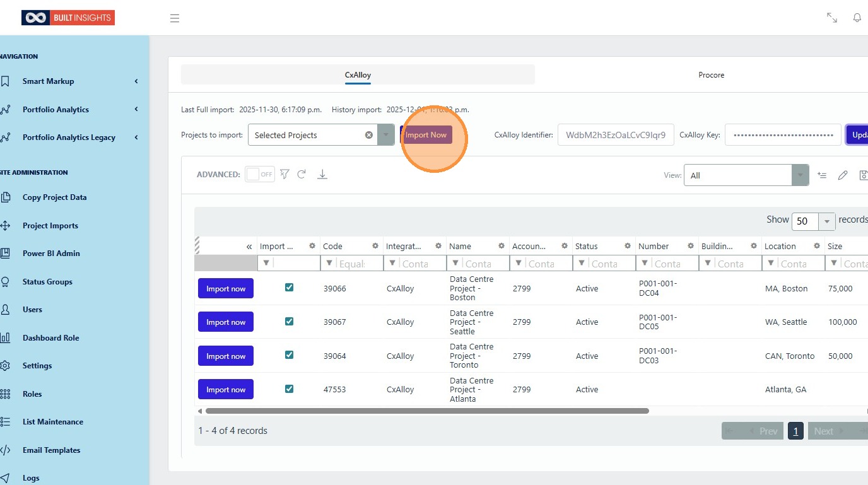
Task: Clear the Selected Projects selection with X
Action: click(x=369, y=135)
